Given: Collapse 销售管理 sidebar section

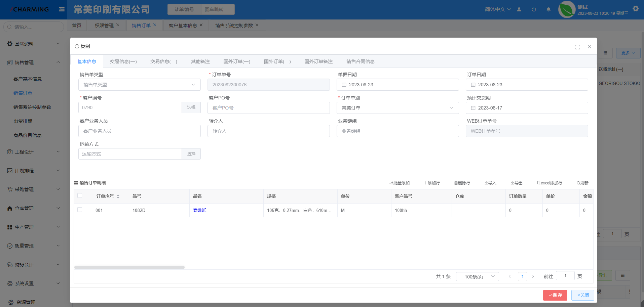Looking at the screenshot, I should 34,62.
